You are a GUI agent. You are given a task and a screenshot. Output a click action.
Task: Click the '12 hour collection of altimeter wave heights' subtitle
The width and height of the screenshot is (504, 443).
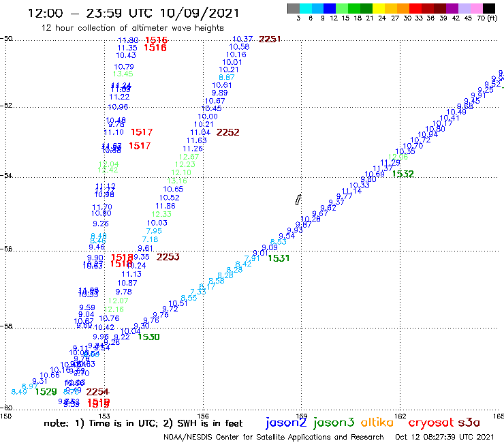pyautogui.click(x=132, y=28)
